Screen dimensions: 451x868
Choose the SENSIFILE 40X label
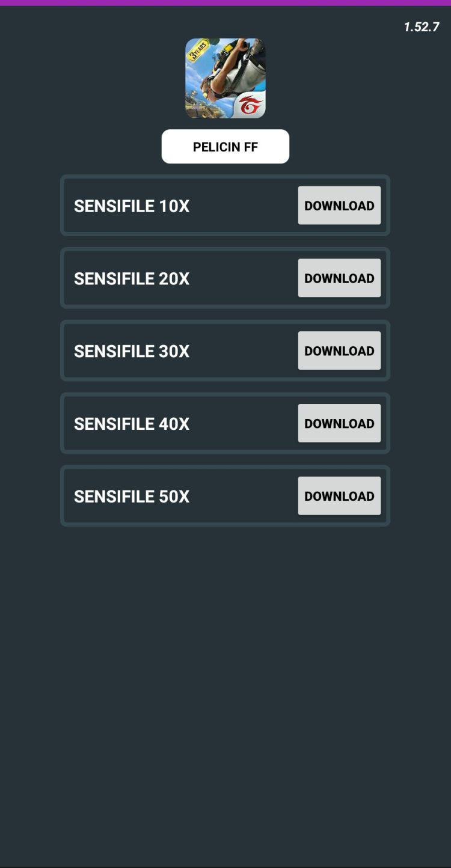[x=132, y=424]
